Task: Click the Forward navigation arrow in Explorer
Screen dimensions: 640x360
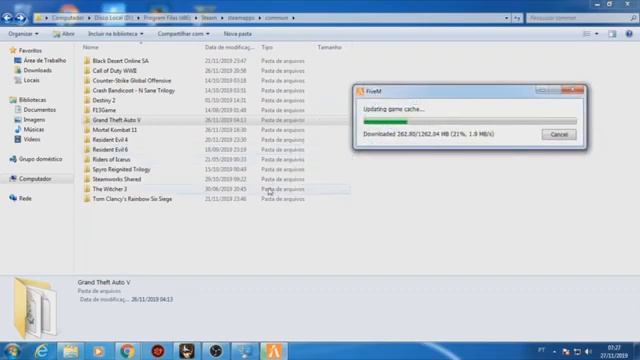Action: pos(20,18)
